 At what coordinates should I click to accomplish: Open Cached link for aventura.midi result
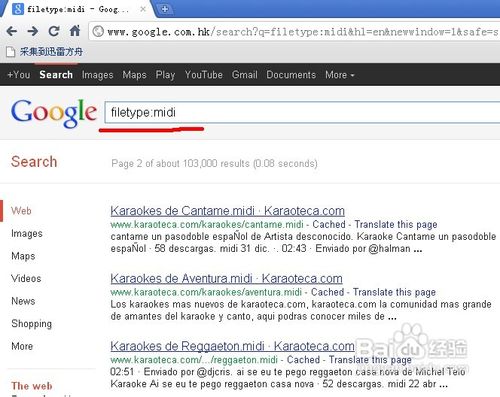point(327,292)
